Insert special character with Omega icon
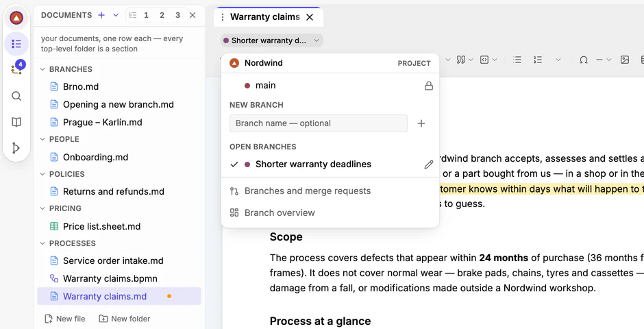Viewport: 644px width, 329px height. click(x=583, y=60)
